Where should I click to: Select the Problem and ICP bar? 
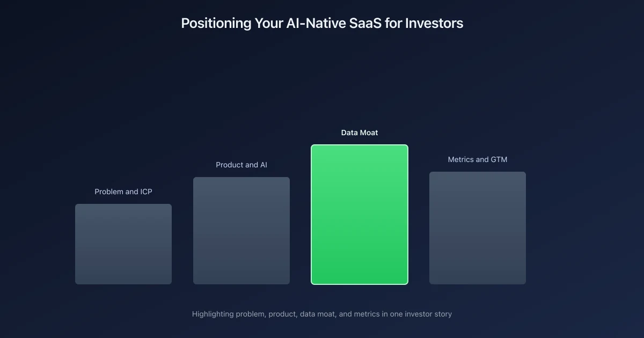pyautogui.click(x=123, y=244)
